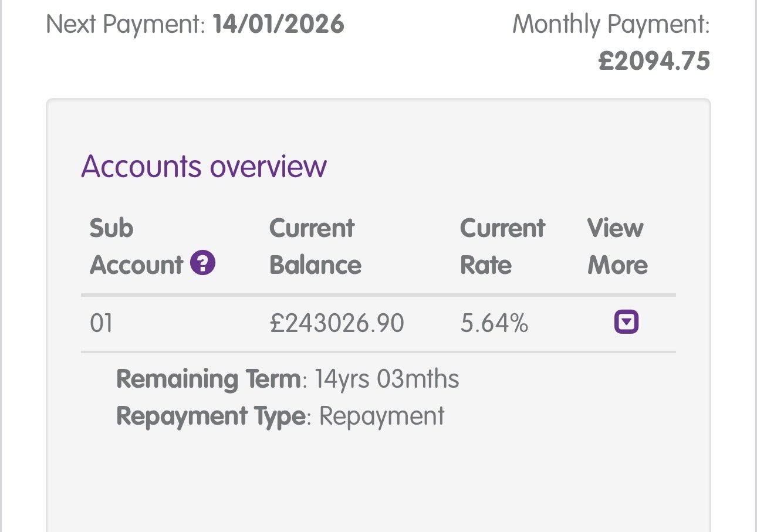Click the Accounts overview heading
Image resolution: width=757 pixels, height=532 pixels.
pos(204,167)
